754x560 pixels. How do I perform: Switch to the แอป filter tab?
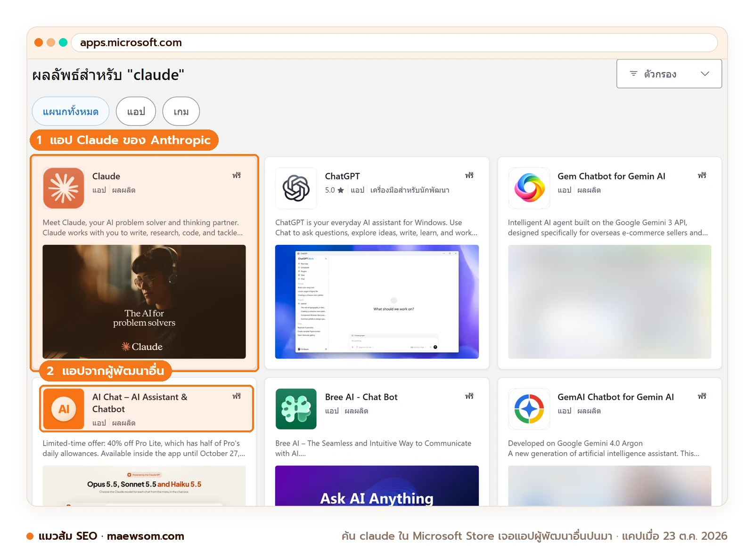[136, 111]
